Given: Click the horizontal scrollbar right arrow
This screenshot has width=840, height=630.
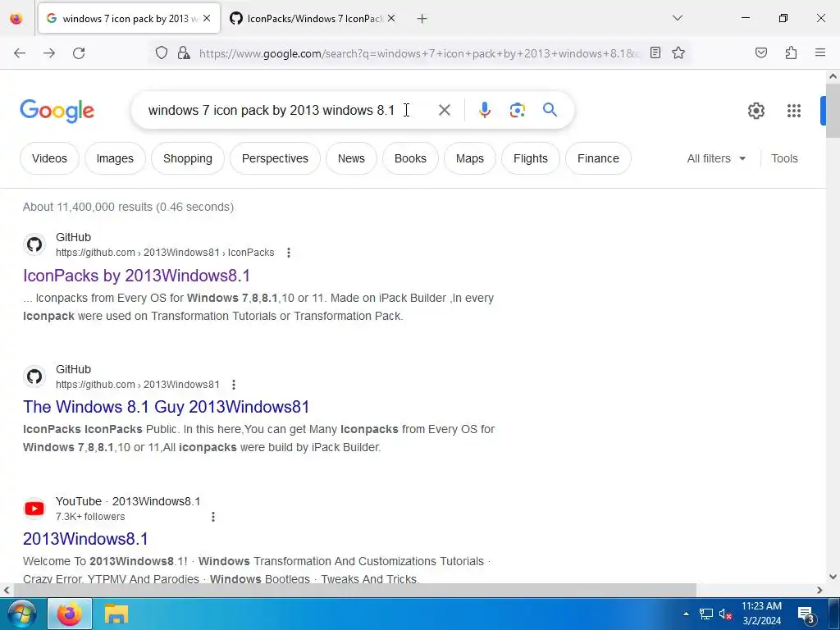Looking at the screenshot, I should (x=819, y=590).
